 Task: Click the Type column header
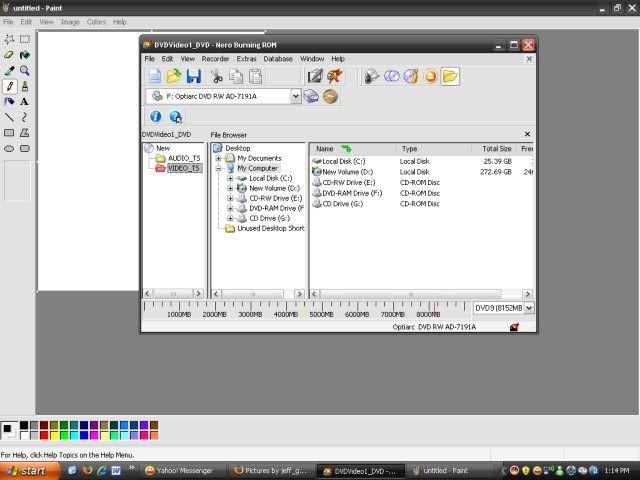433,149
